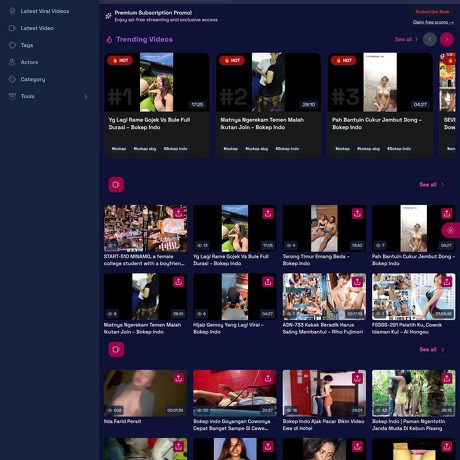Click share icon on FSDSS-291 video
This screenshot has width=460, height=460.
click(x=447, y=282)
